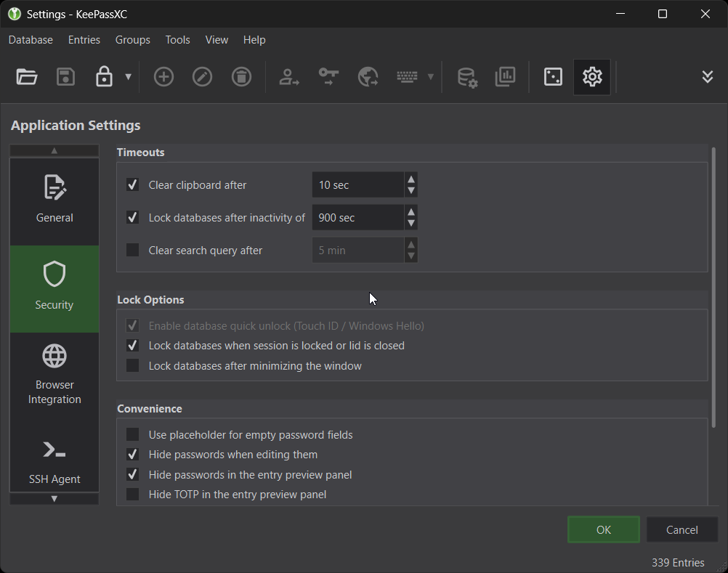Copy URL with globe toolbar icon

click(x=368, y=76)
